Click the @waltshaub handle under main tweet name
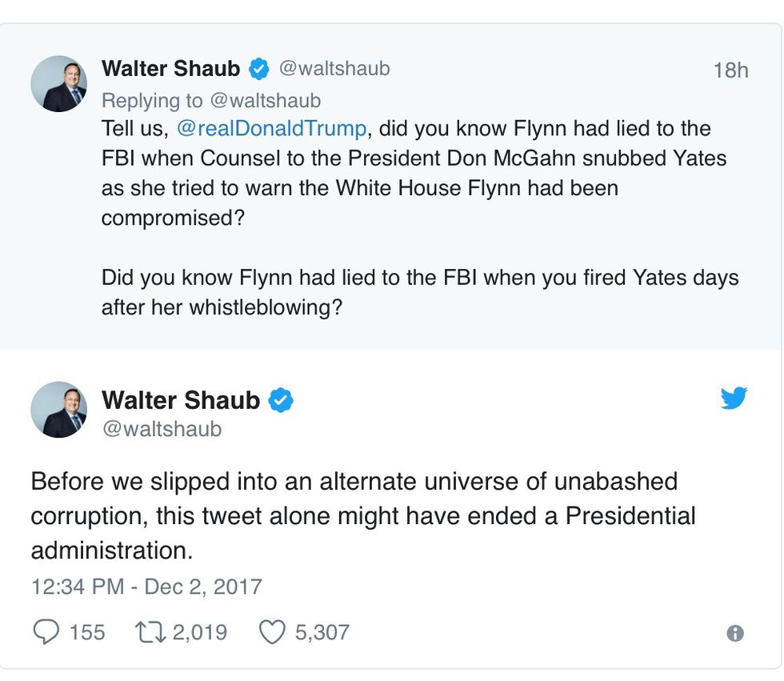Screen dimensions: 784x681 162,429
